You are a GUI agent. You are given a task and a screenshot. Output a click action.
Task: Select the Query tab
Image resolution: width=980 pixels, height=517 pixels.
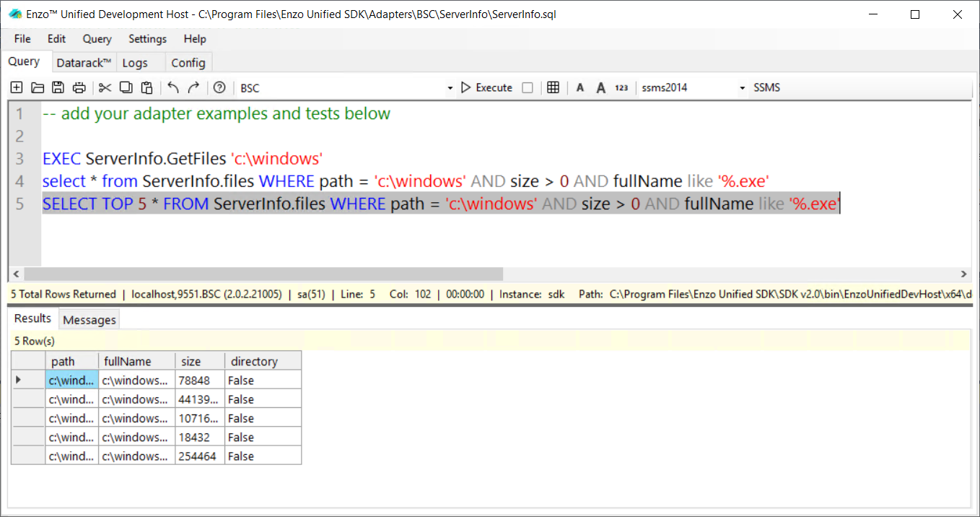(25, 61)
